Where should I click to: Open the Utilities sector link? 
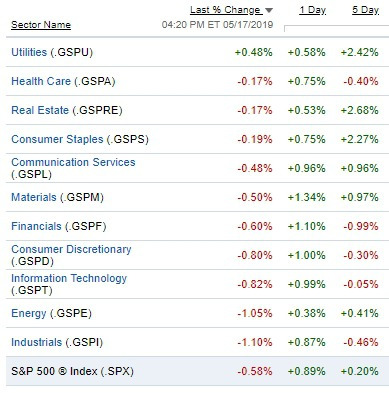coord(29,52)
